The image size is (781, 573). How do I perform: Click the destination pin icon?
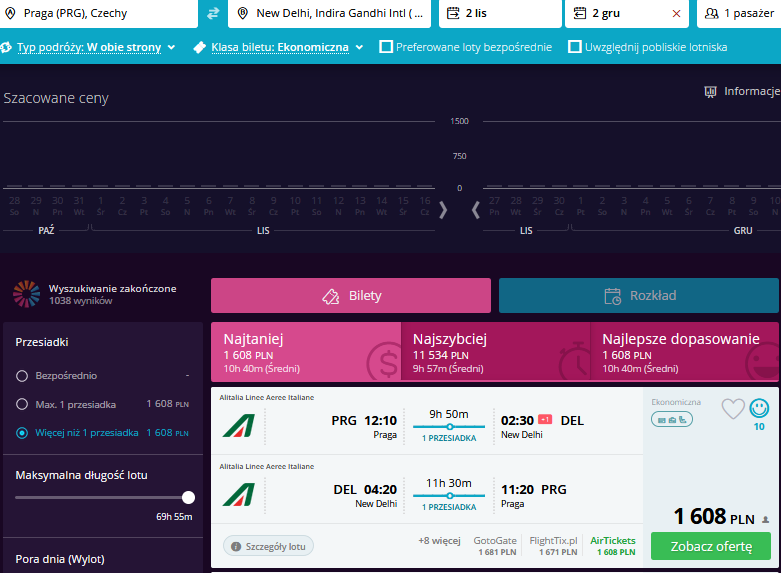click(x=243, y=13)
